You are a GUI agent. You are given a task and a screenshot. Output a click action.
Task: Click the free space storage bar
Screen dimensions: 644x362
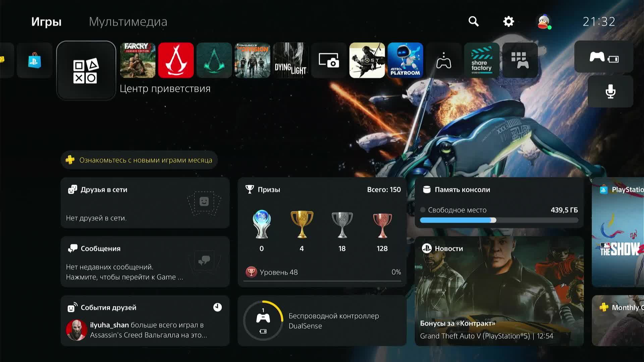[x=499, y=220]
